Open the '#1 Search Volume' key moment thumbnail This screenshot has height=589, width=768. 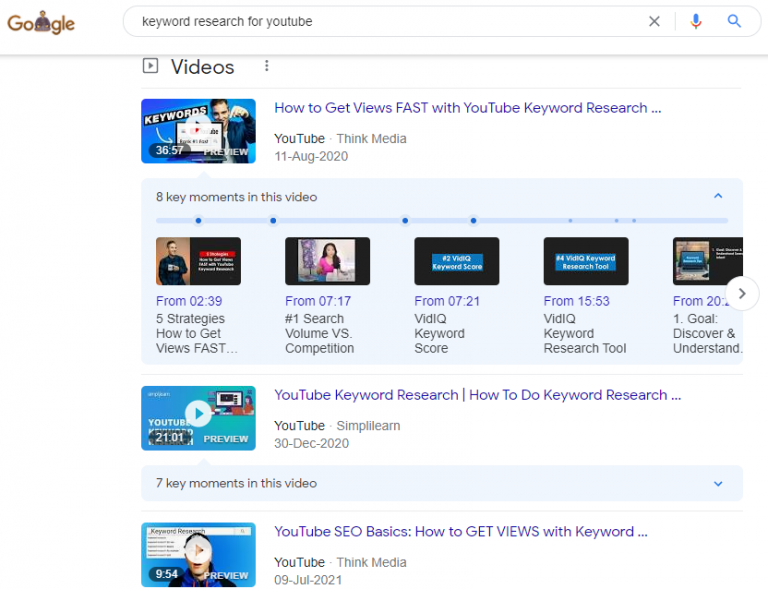click(328, 261)
